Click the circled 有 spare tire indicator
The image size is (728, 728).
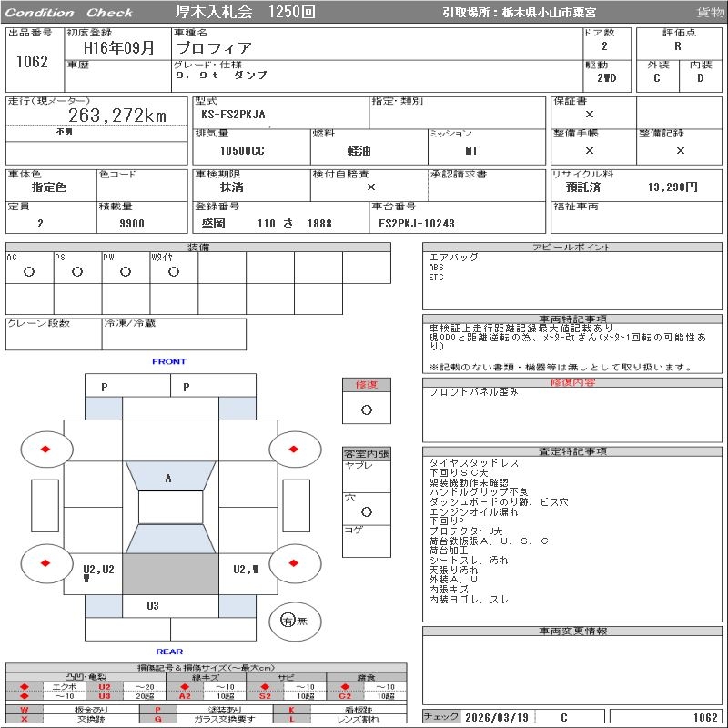[288, 621]
